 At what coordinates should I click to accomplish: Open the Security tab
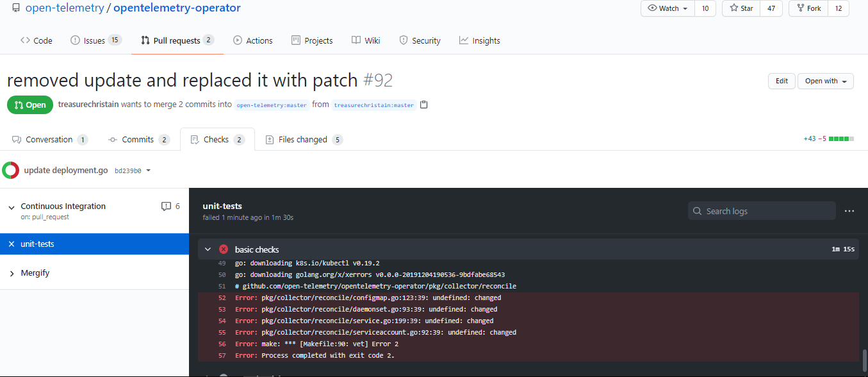pos(420,40)
